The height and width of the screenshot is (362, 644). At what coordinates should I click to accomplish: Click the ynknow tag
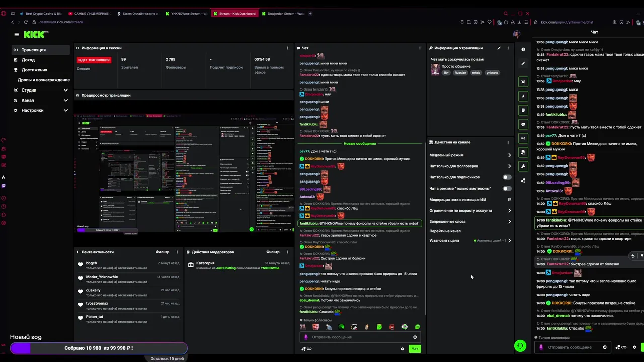[492, 73]
